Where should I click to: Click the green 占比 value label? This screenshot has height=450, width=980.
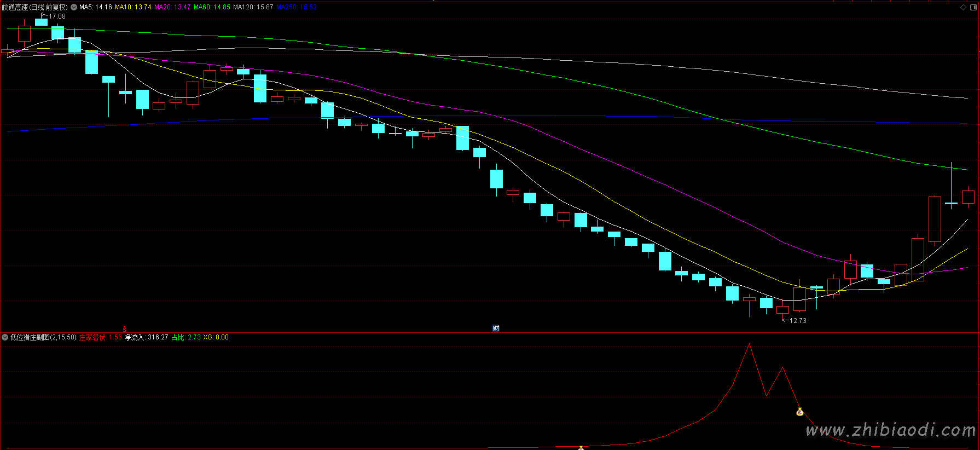tap(186, 337)
